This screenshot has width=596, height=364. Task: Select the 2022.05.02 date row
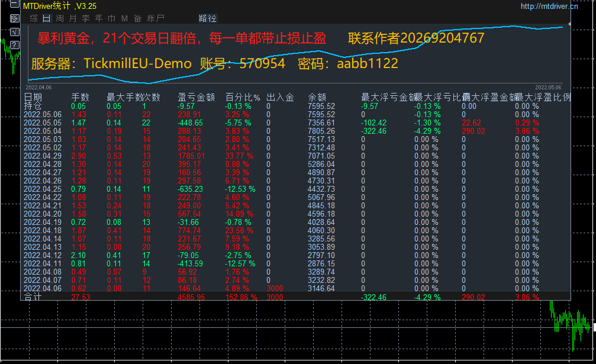pyautogui.click(x=43, y=147)
